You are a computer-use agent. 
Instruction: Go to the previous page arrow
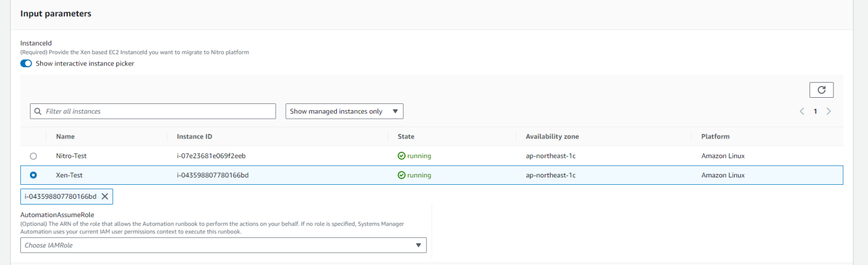pos(802,111)
